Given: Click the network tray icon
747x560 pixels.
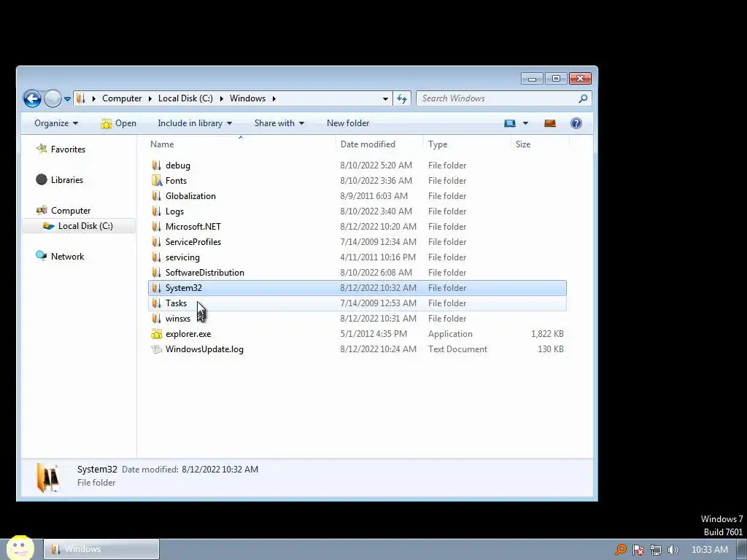Looking at the screenshot, I should coord(656,550).
